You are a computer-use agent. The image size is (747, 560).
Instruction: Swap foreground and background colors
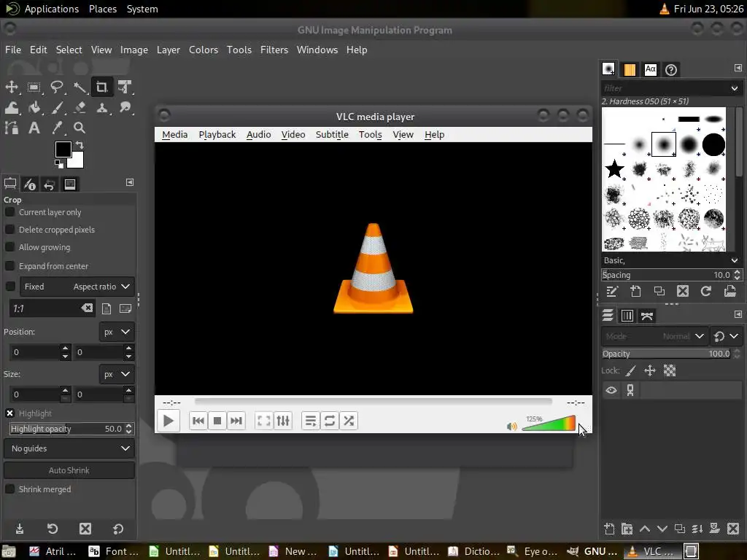point(80,145)
